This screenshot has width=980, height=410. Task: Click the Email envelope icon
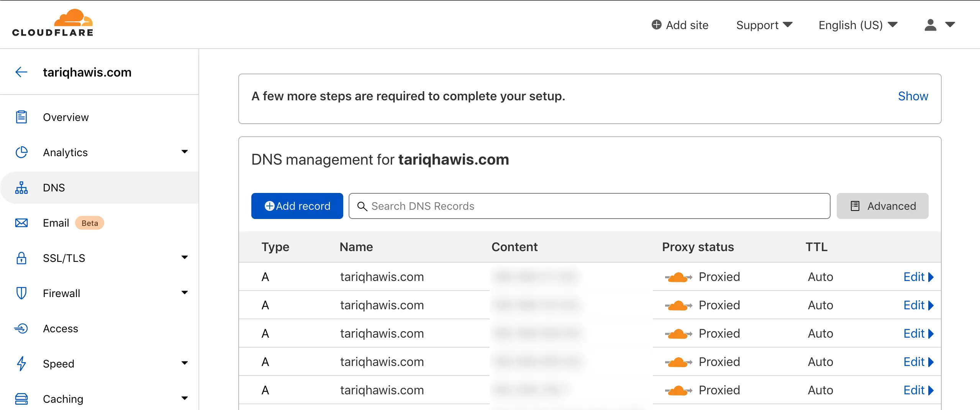point(21,223)
